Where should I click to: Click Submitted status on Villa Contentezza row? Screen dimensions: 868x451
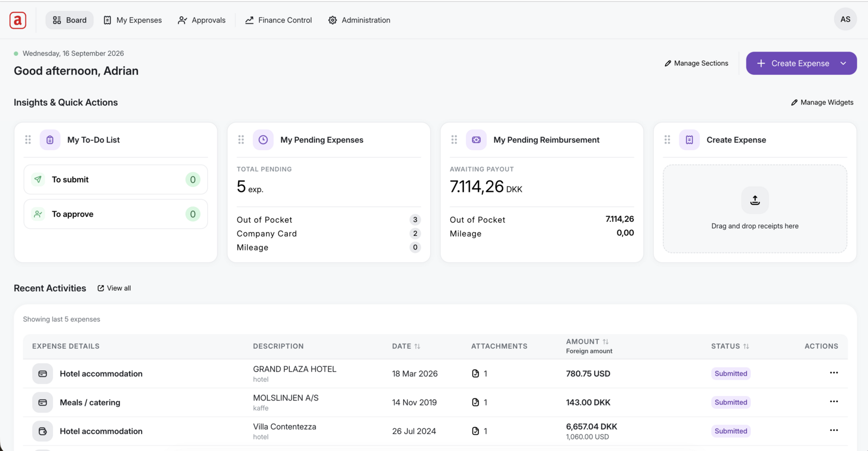[731, 431]
